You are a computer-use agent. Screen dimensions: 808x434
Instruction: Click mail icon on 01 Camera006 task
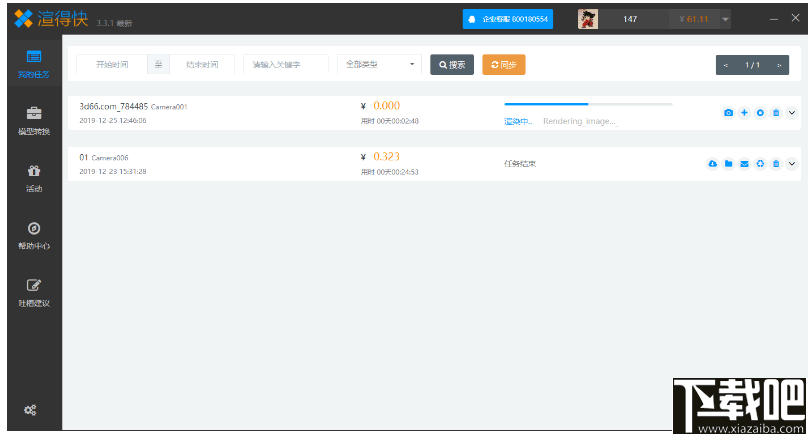[x=744, y=164]
